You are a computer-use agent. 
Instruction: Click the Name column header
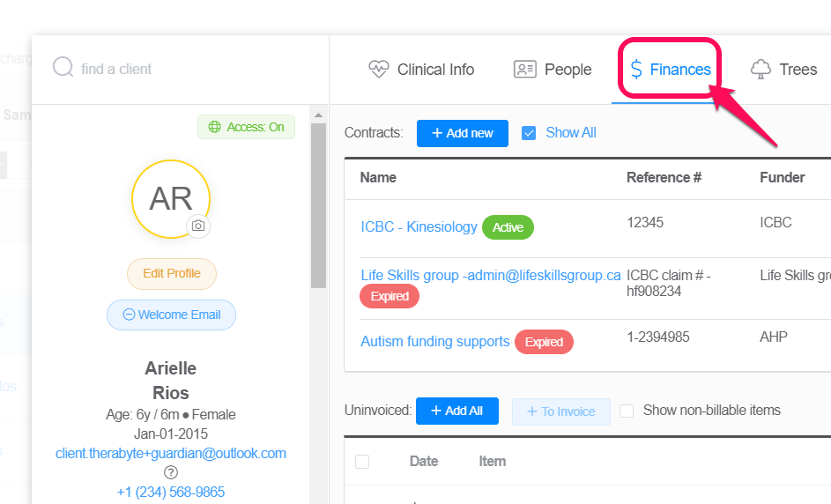(378, 177)
